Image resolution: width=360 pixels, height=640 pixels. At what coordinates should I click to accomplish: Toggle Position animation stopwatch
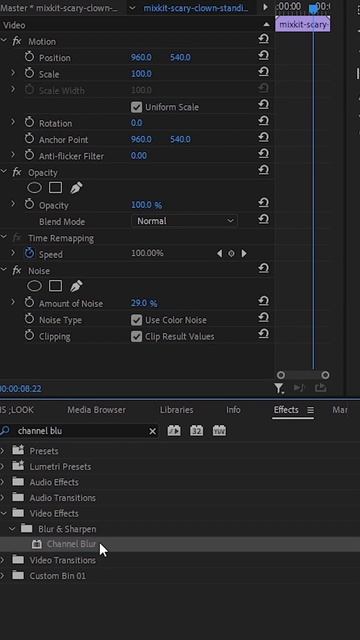tap(29, 57)
